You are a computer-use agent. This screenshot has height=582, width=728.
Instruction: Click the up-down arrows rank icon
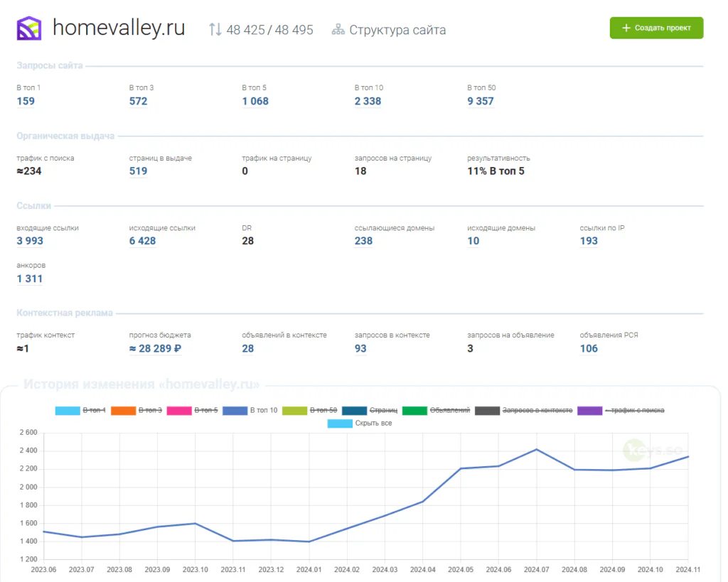point(215,30)
